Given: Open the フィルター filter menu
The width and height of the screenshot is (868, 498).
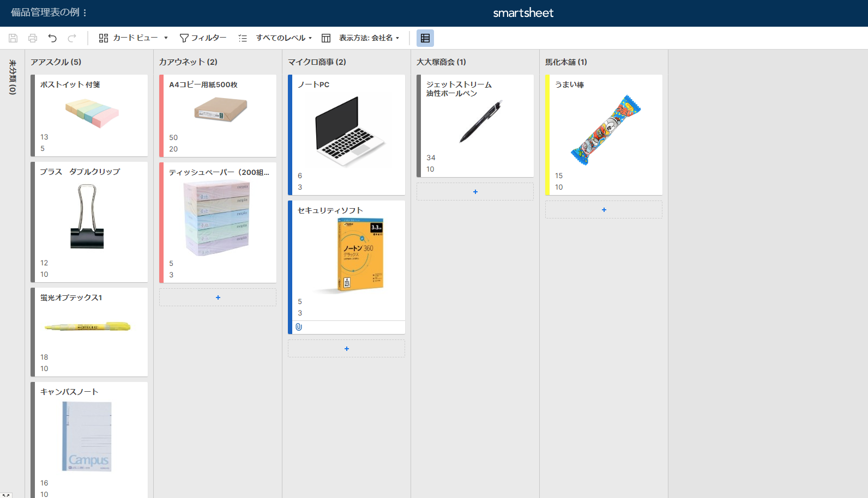Looking at the screenshot, I should tap(203, 38).
